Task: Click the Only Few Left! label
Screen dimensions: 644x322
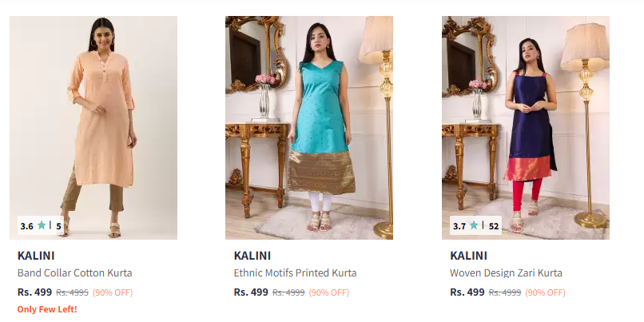Action: pyautogui.click(x=47, y=309)
